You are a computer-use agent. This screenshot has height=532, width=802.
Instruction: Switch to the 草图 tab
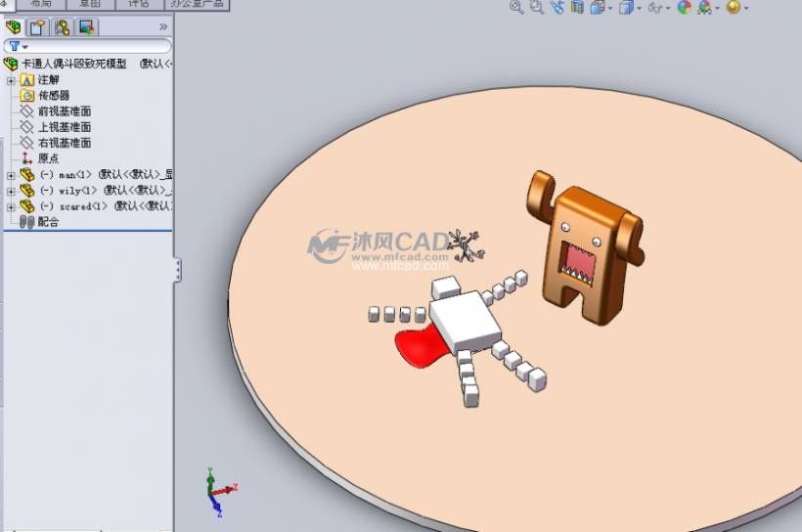tap(90, 4)
